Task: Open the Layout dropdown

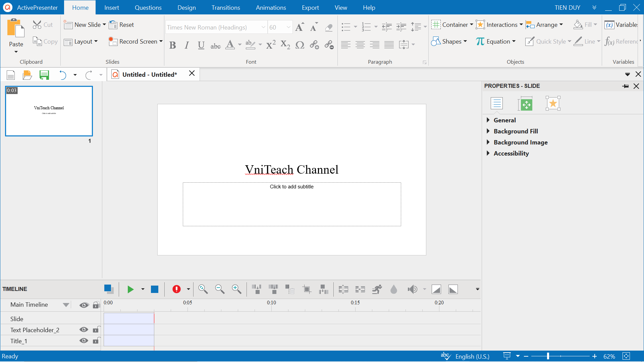Action: (81, 42)
